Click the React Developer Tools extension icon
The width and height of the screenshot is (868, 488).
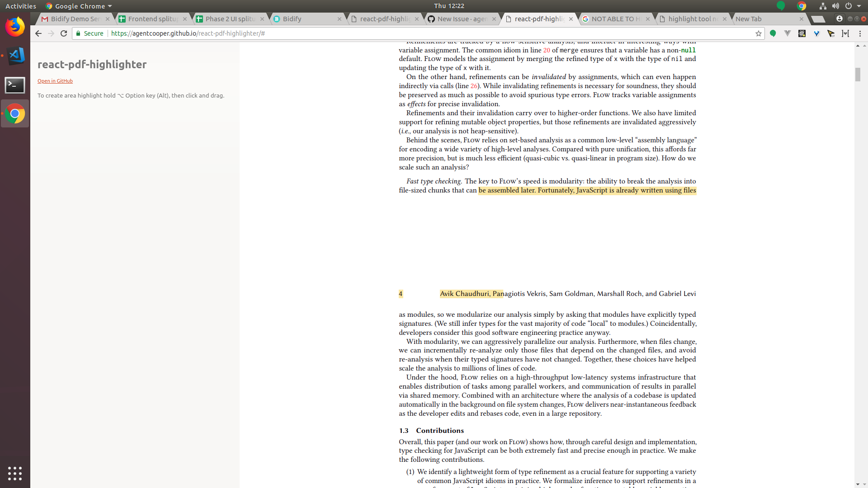pos(802,33)
